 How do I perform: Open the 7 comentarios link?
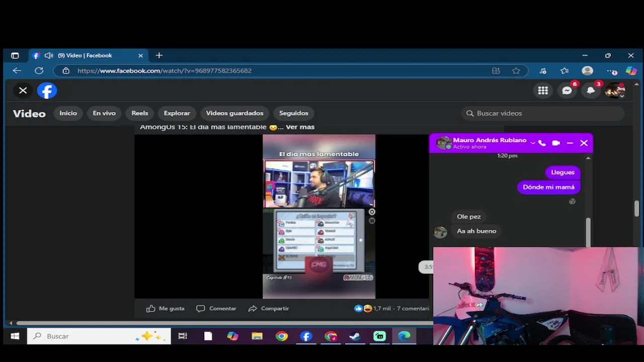pyautogui.click(x=413, y=309)
